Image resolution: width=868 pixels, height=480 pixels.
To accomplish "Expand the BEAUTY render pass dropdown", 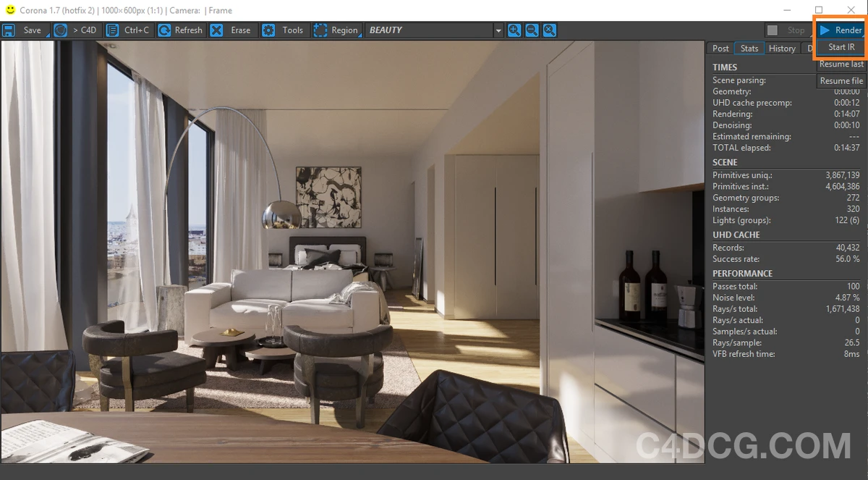I will point(498,30).
